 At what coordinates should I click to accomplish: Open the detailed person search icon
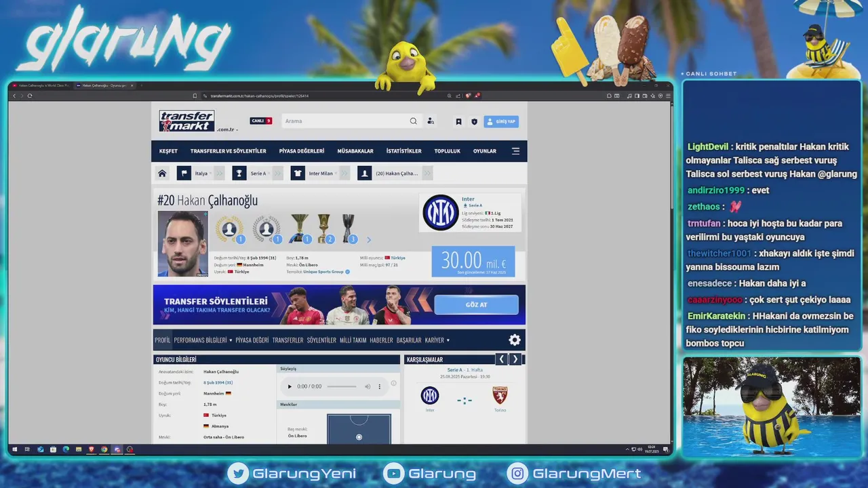431,121
